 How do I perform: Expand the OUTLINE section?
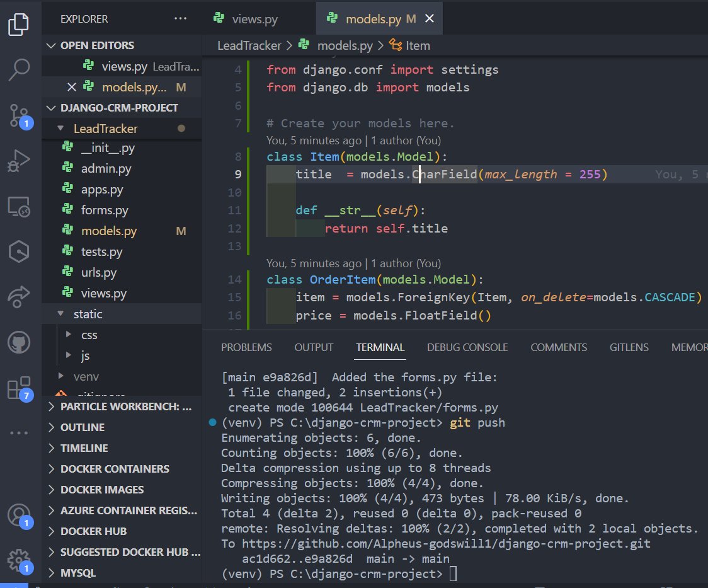(x=122, y=427)
